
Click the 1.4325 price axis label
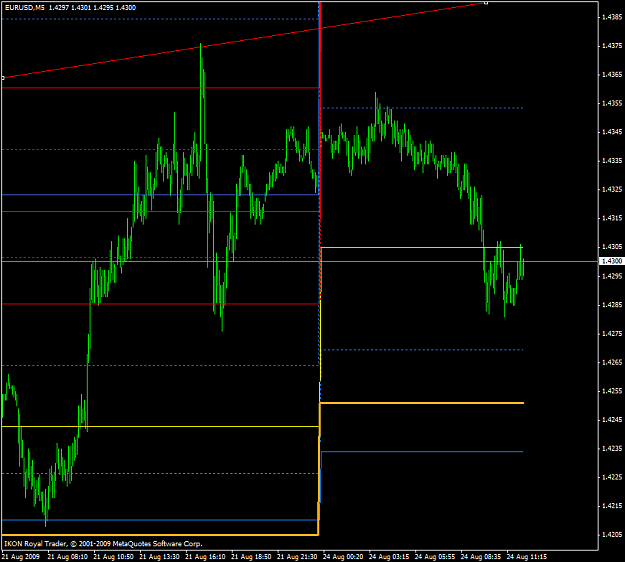pyautogui.click(x=612, y=189)
